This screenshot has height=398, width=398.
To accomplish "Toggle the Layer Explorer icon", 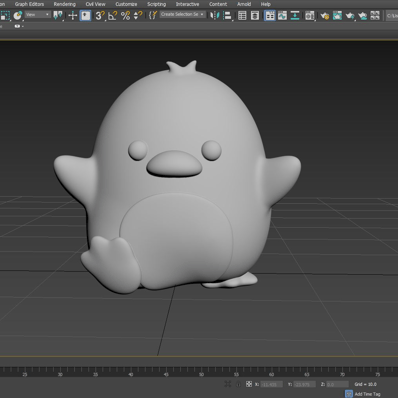I will click(255, 15).
